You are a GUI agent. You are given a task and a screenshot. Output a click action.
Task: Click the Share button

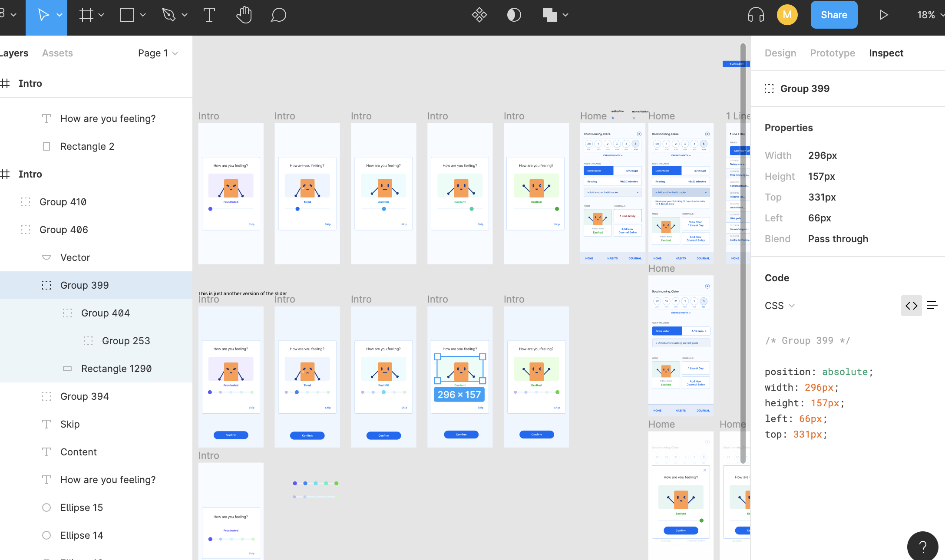834,15
